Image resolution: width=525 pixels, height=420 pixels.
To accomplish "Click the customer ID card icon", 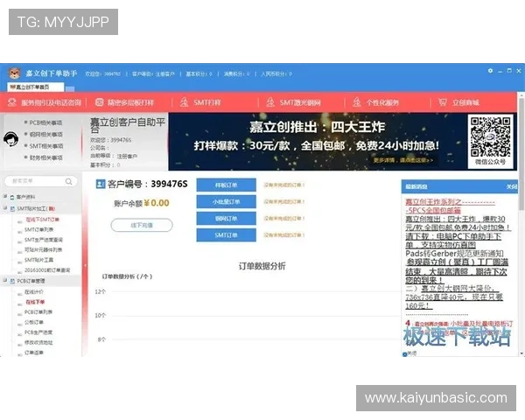I will [x=101, y=184].
